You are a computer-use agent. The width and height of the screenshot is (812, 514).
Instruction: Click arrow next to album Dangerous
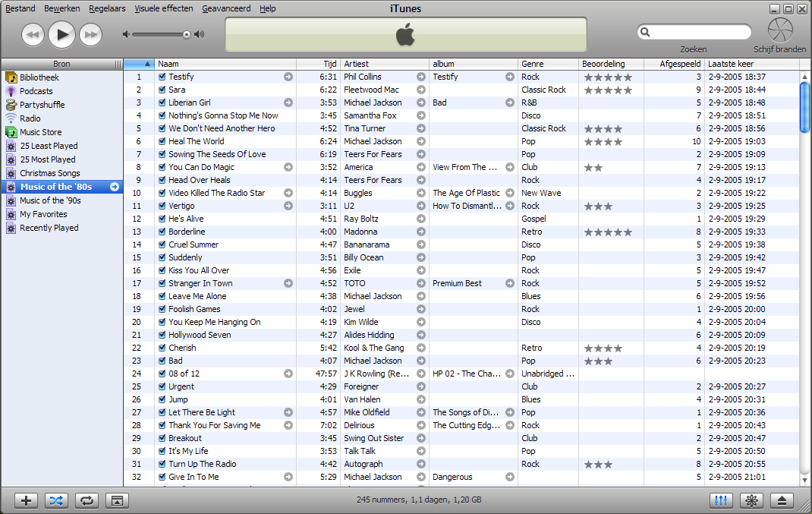click(510, 477)
